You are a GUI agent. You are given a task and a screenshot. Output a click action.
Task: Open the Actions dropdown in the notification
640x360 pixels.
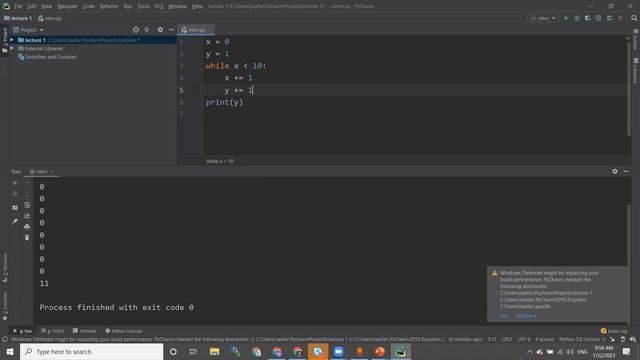pyautogui.click(x=526, y=316)
